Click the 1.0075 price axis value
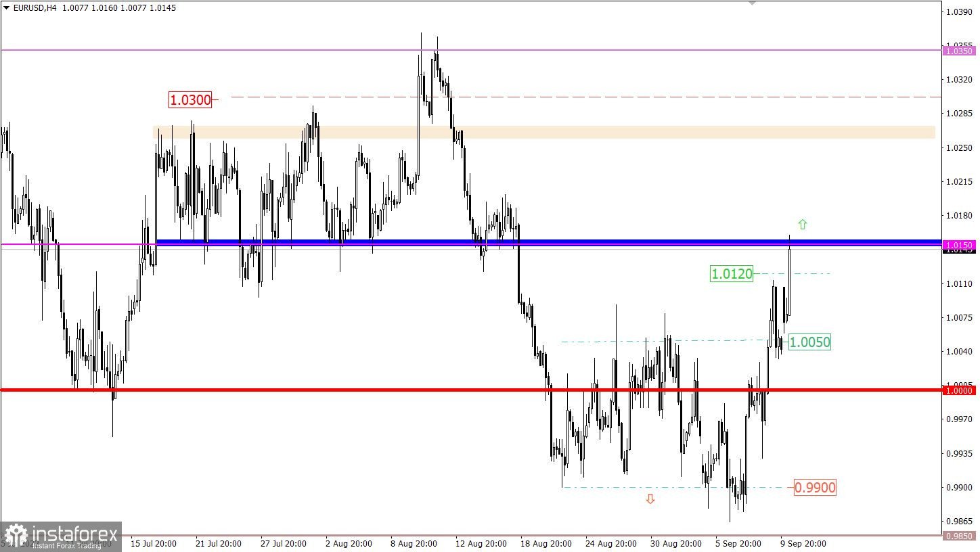The width and height of the screenshot is (980, 552). tap(960, 318)
